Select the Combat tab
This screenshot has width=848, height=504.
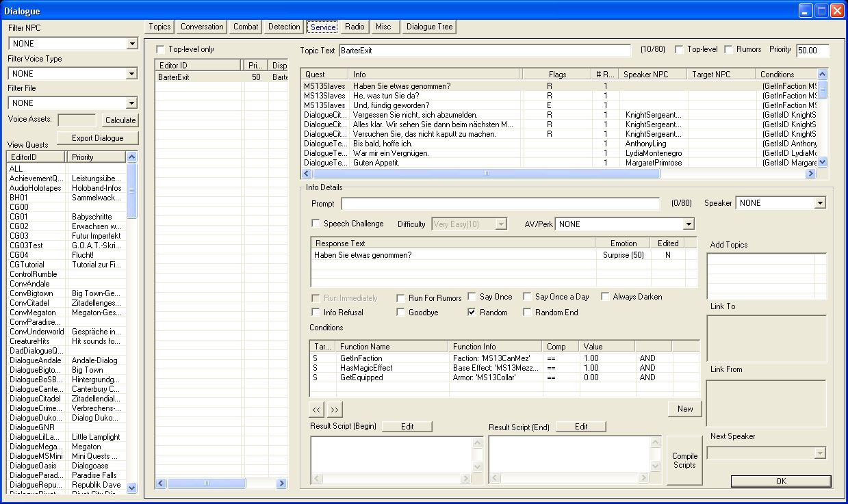click(246, 27)
